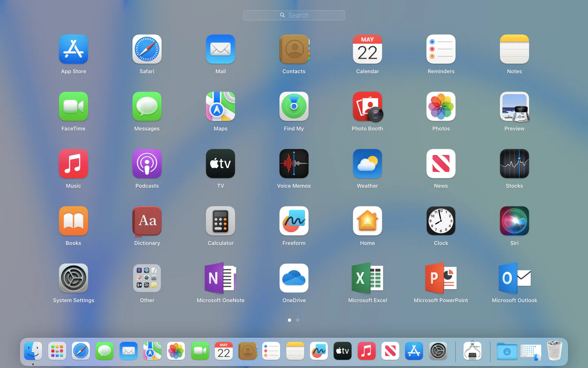Select the first Launchpad page dot
This screenshot has width=588, height=368.
click(x=290, y=320)
